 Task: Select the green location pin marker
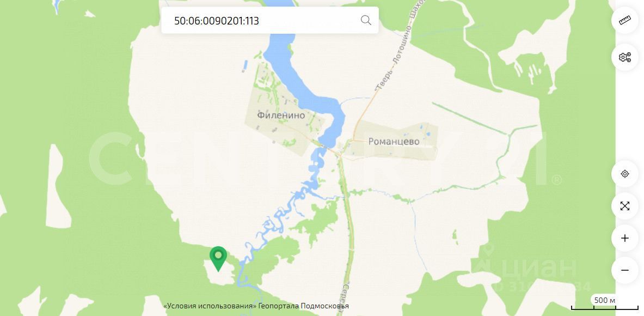[218, 258]
